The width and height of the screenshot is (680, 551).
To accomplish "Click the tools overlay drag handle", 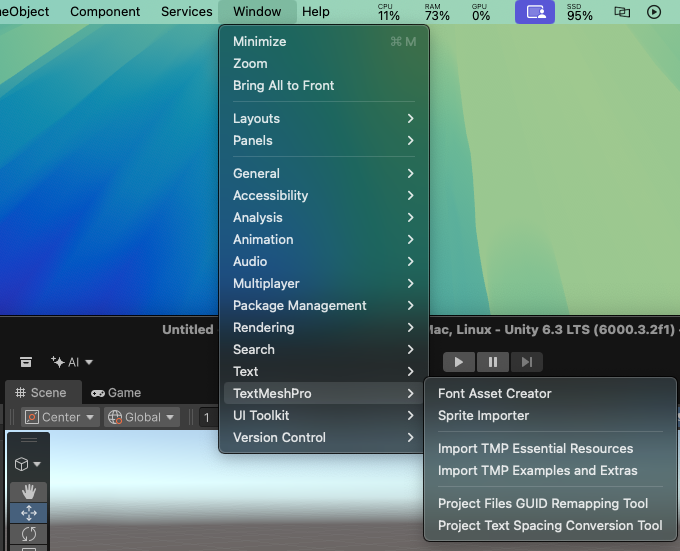I will click(x=29, y=440).
